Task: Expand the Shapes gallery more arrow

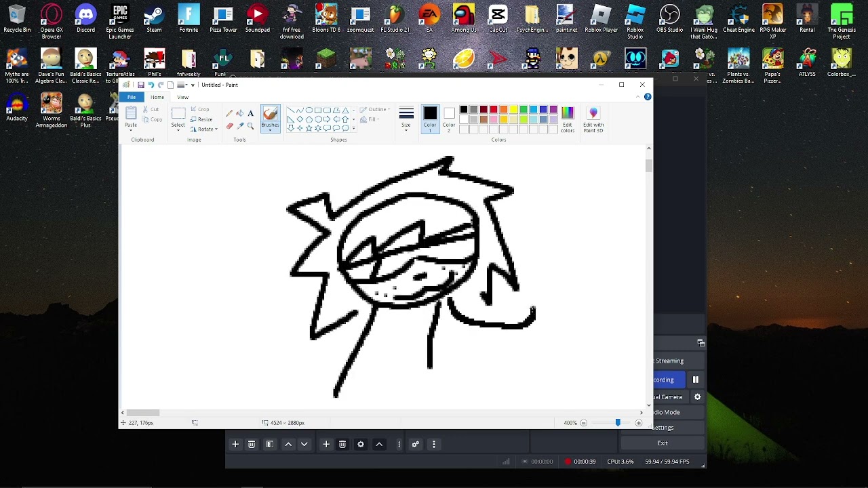Action: coord(353,128)
